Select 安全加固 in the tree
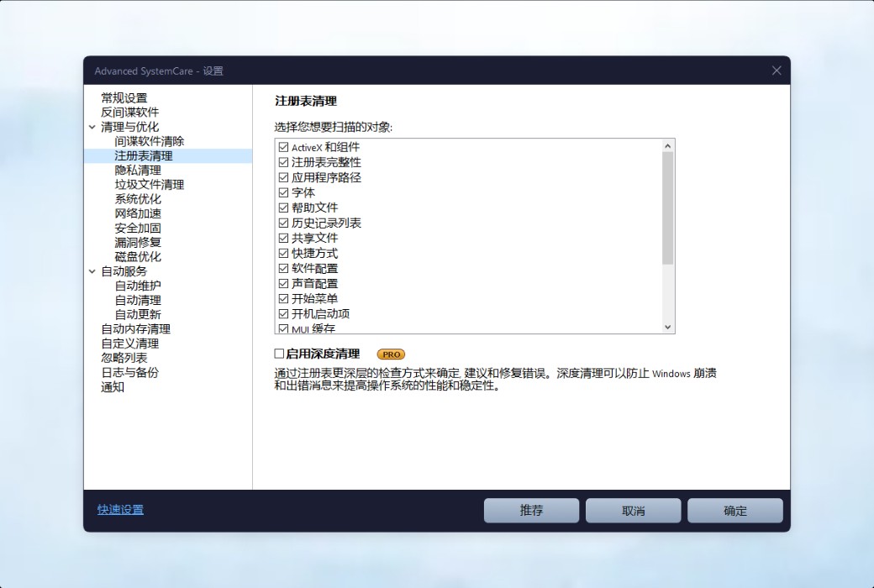The image size is (874, 588). pyautogui.click(x=138, y=228)
